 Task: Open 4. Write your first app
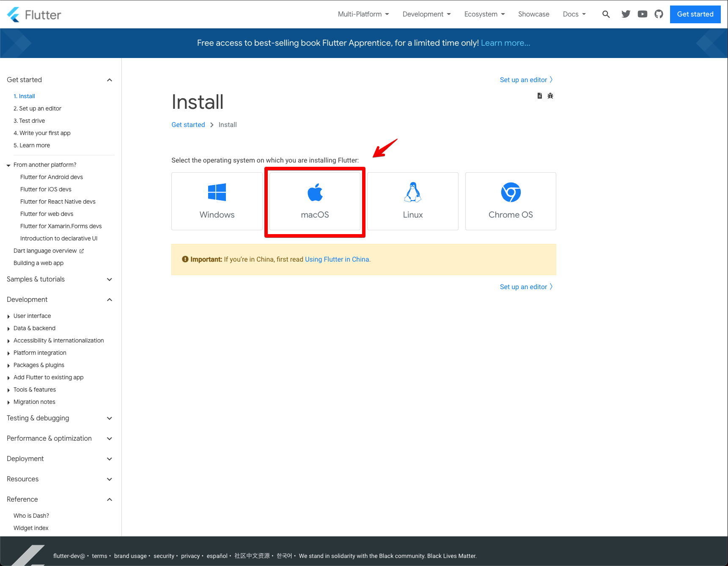[x=42, y=133]
